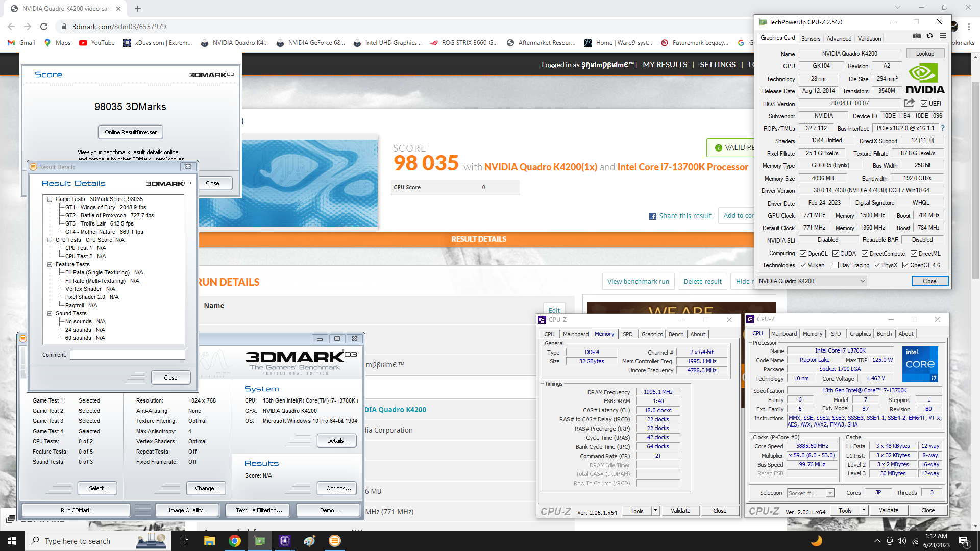
Task: Click the Bus Interface question mark
Action: point(943,128)
